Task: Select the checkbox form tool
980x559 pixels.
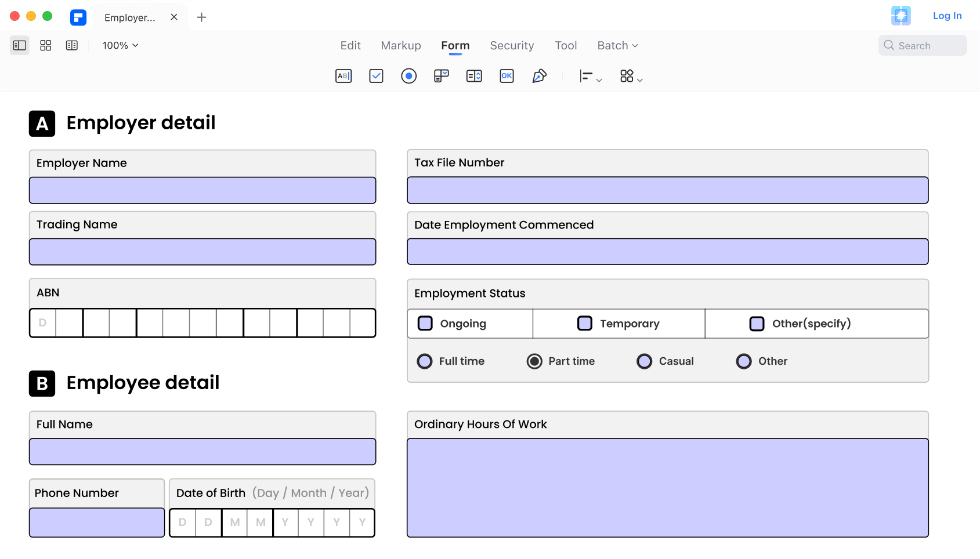Action: tap(376, 76)
